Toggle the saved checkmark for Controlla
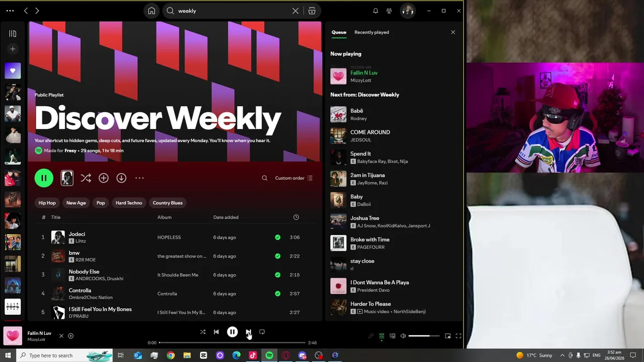Screen dimensions: 644x362 click(x=278, y=294)
